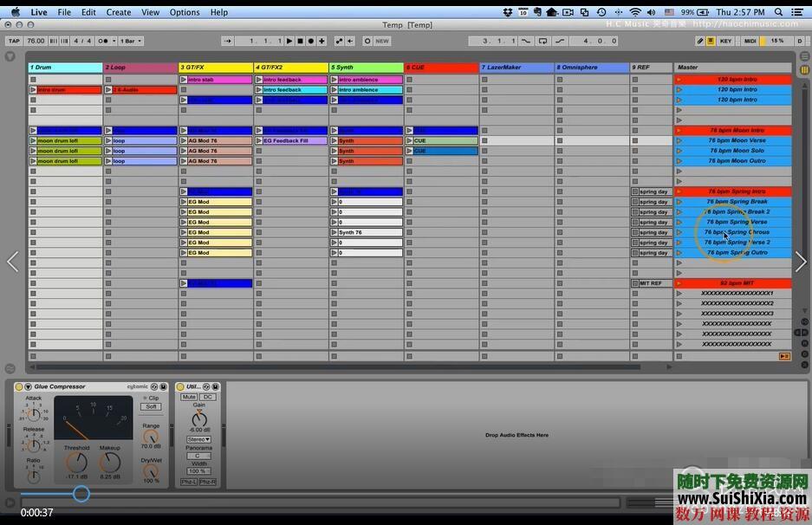The height and width of the screenshot is (525, 812).
Task: Click the Width 100 % field
Action: point(198,471)
